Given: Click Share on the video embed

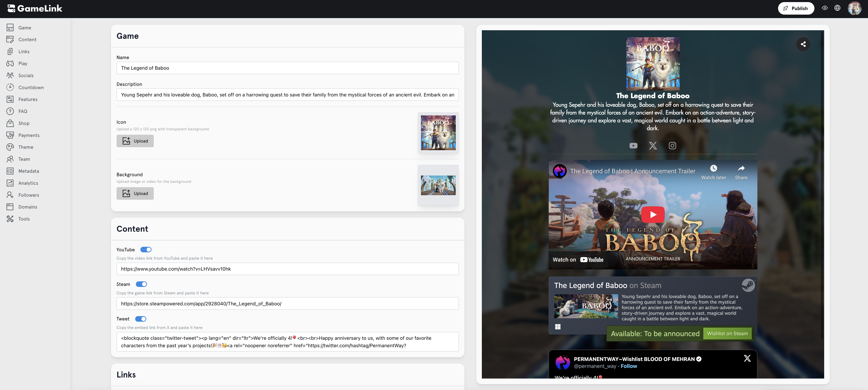Looking at the screenshot, I should coord(741,172).
